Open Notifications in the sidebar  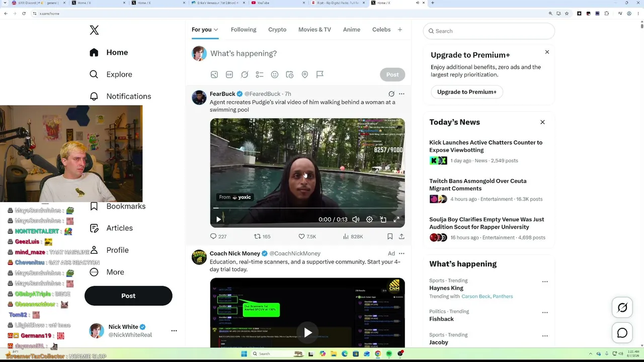[x=120, y=96]
